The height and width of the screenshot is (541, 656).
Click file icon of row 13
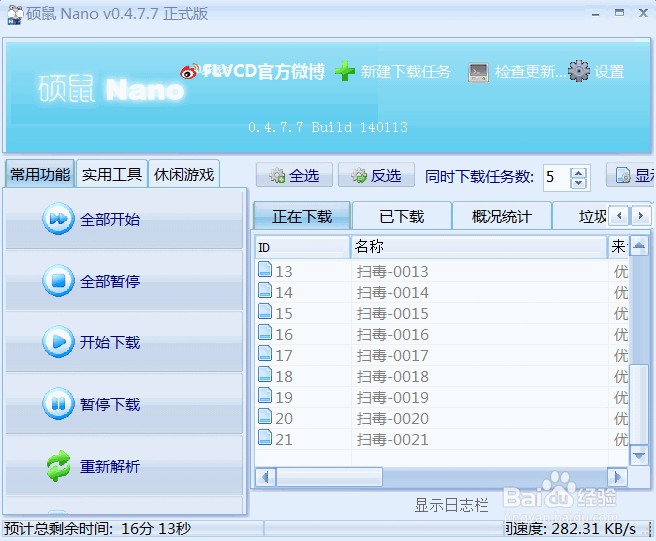pos(265,269)
